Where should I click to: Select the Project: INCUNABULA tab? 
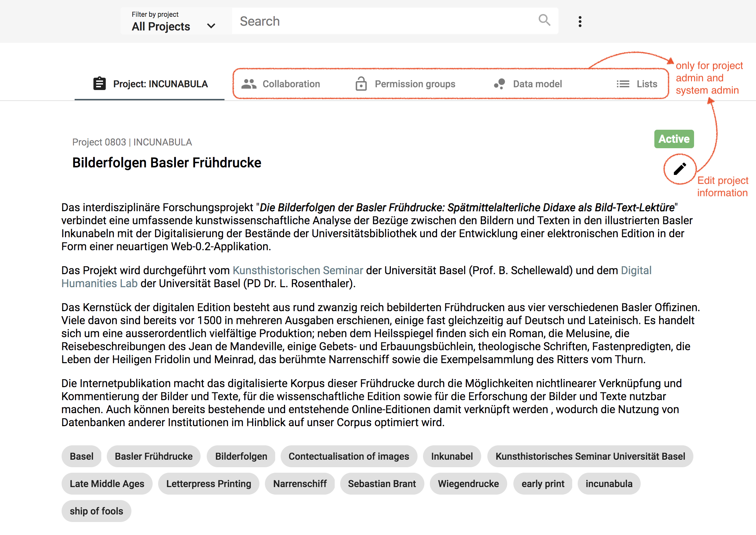tap(150, 84)
